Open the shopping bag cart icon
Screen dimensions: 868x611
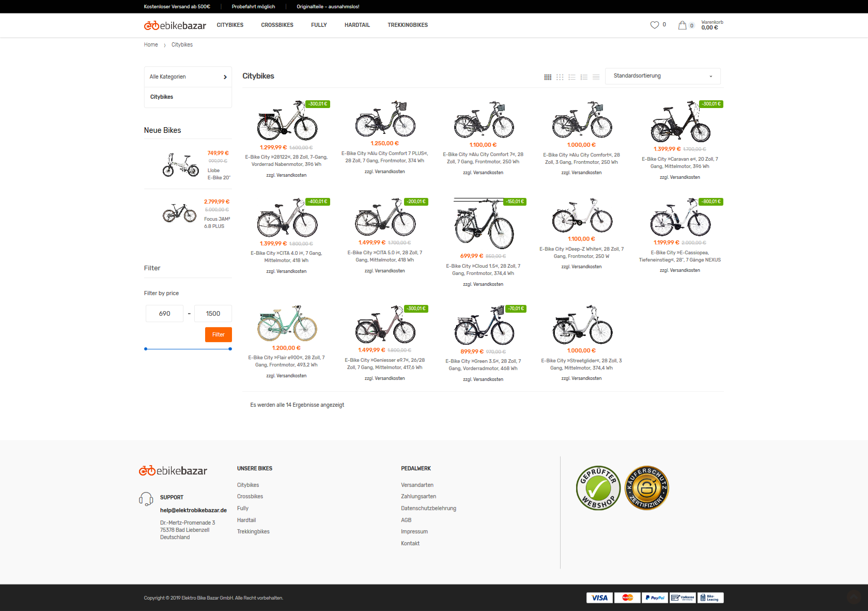(x=683, y=25)
